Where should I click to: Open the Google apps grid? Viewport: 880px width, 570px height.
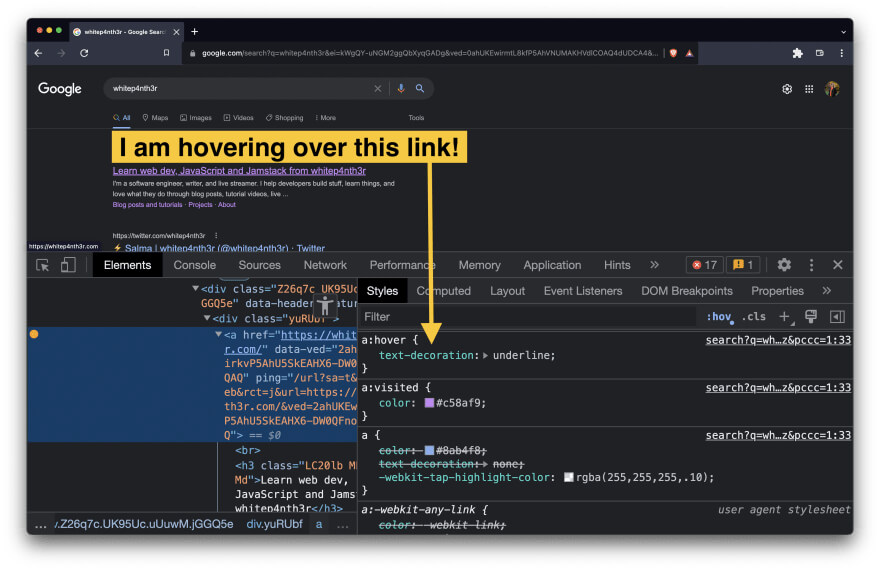click(809, 89)
